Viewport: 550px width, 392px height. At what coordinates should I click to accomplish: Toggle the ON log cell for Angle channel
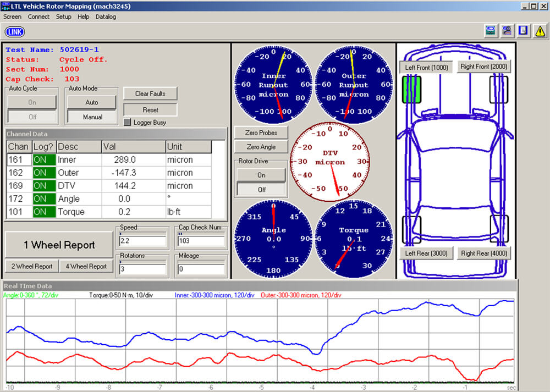click(x=44, y=199)
